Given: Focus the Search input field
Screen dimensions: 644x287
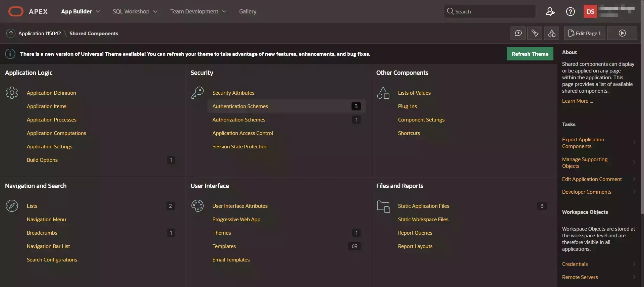Looking at the screenshot, I should pyautogui.click(x=490, y=11).
